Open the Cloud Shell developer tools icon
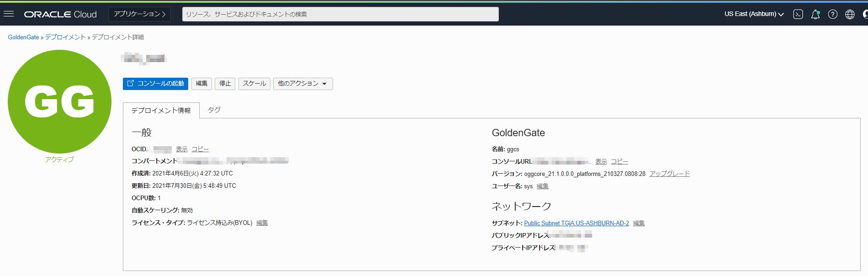 click(x=798, y=14)
